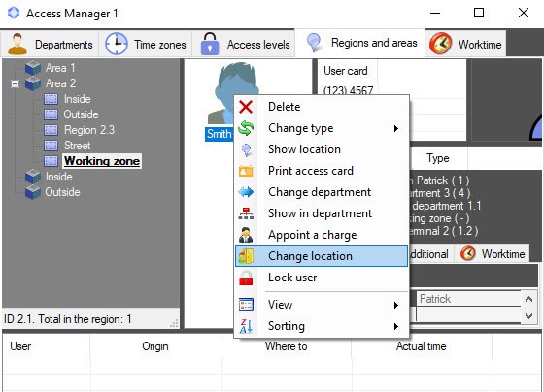
Task: Open the Time zones tab
Action: pos(146,44)
